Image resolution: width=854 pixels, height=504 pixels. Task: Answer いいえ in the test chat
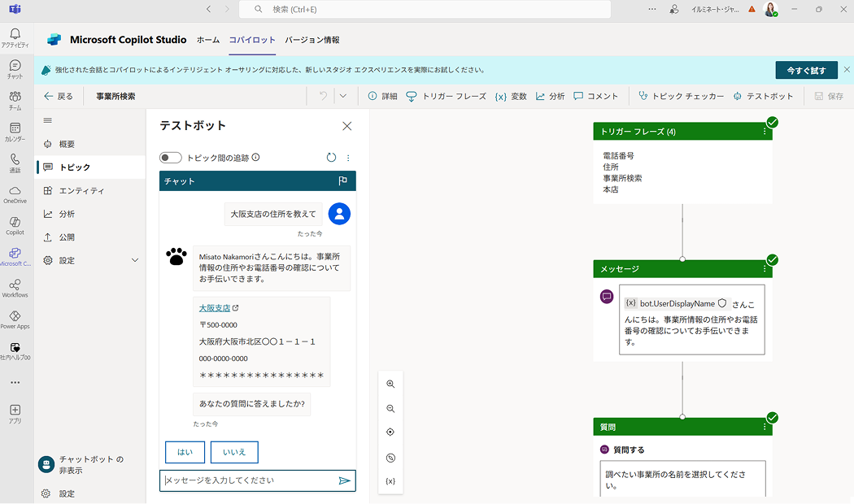tap(234, 452)
